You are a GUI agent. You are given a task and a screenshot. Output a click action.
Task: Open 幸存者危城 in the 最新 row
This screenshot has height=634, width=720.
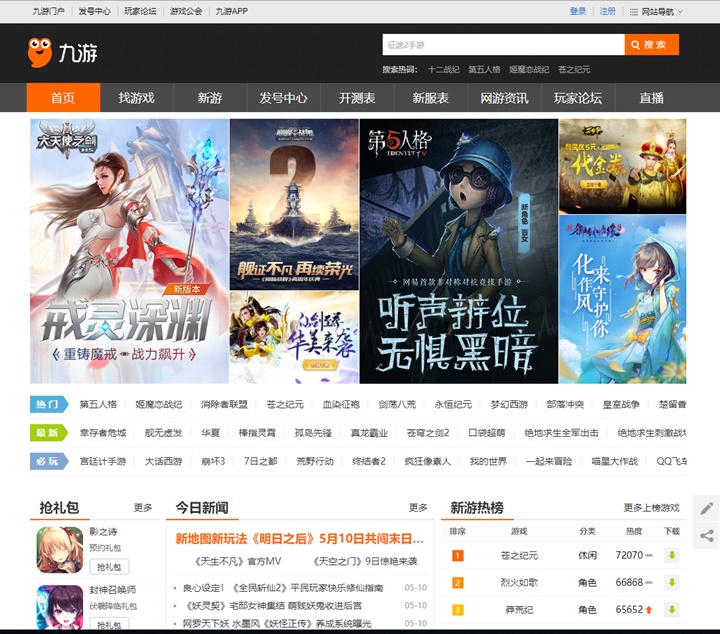[103, 432]
